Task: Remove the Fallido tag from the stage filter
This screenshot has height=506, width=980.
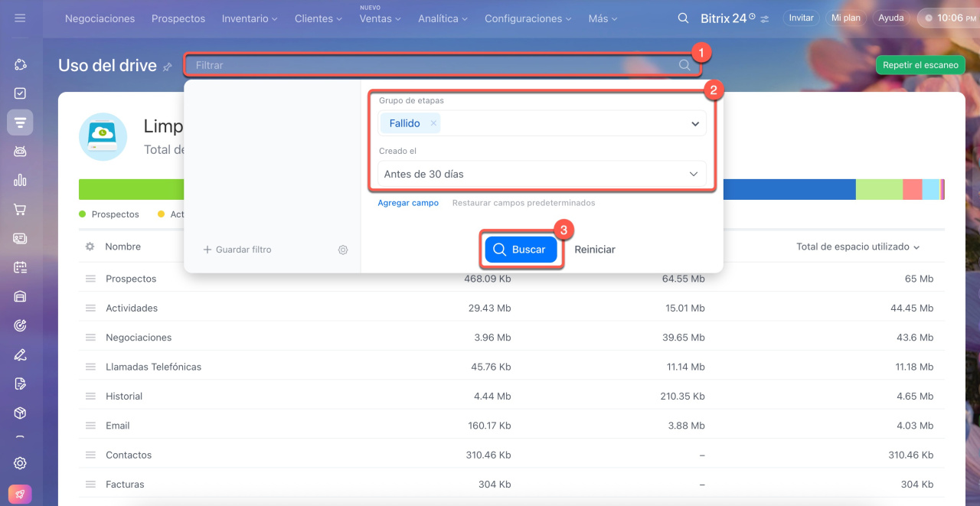Action: [433, 123]
